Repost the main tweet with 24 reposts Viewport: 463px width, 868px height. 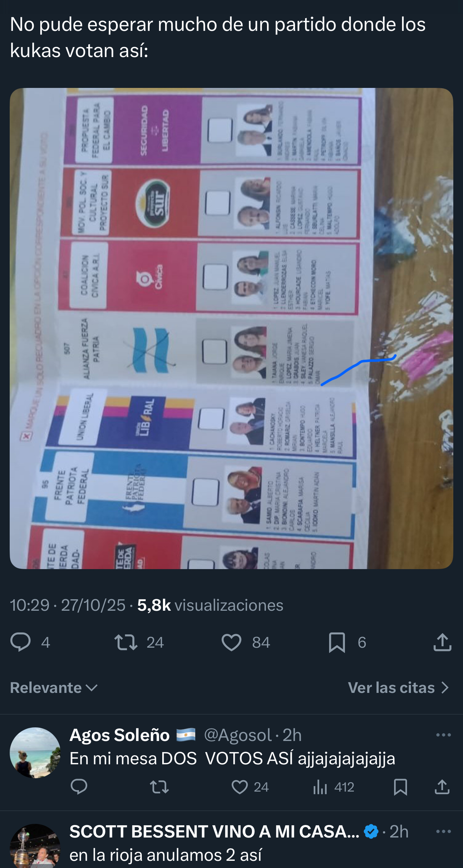[x=126, y=642]
